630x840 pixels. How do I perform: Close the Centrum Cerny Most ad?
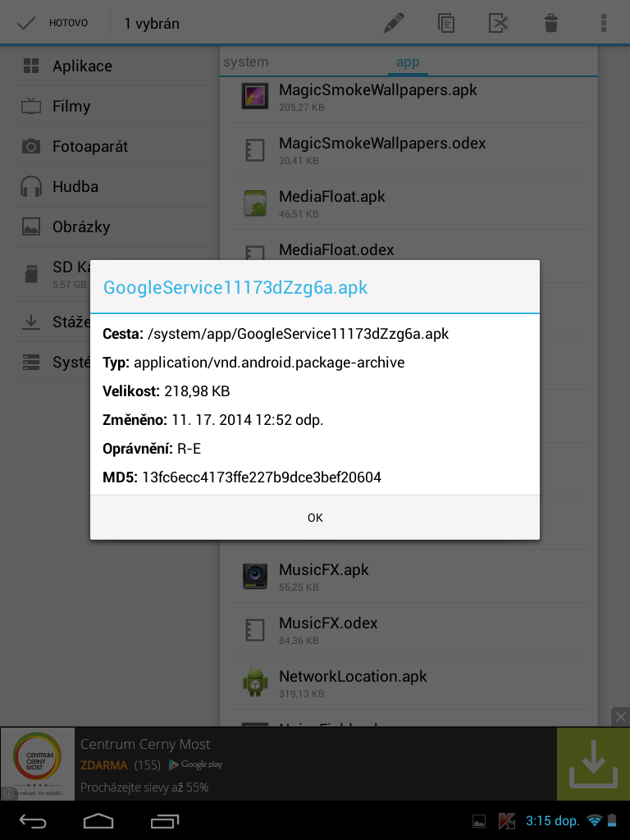coord(621,716)
